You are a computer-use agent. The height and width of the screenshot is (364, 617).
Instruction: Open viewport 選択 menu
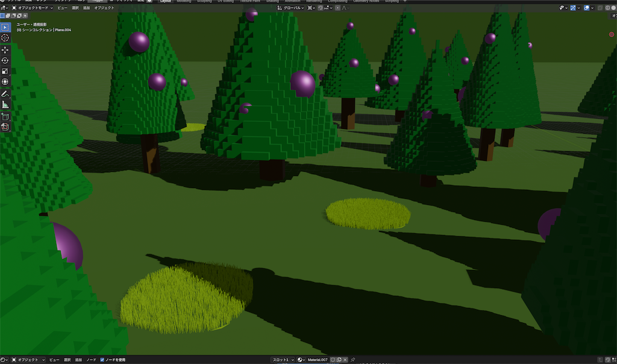pyautogui.click(x=75, y=8)
